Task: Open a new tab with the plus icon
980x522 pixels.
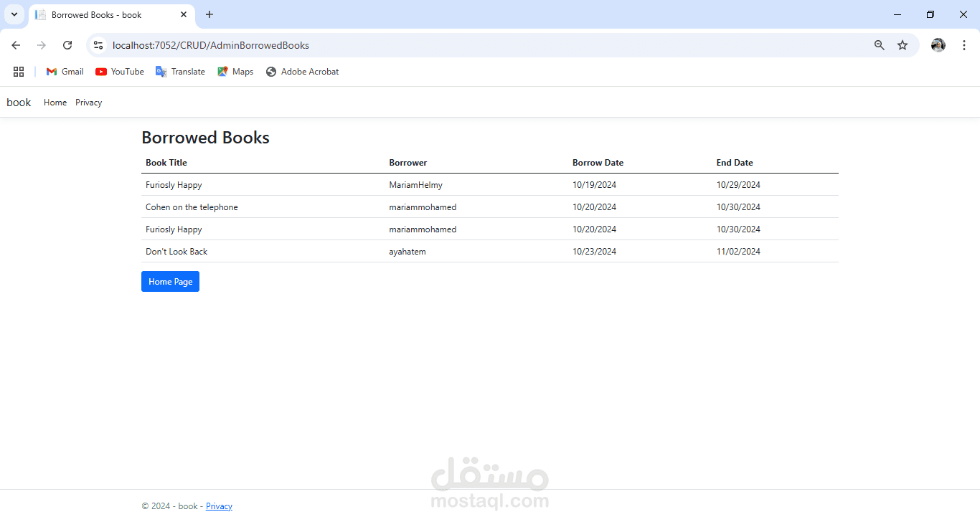Action: coord(209,14)
